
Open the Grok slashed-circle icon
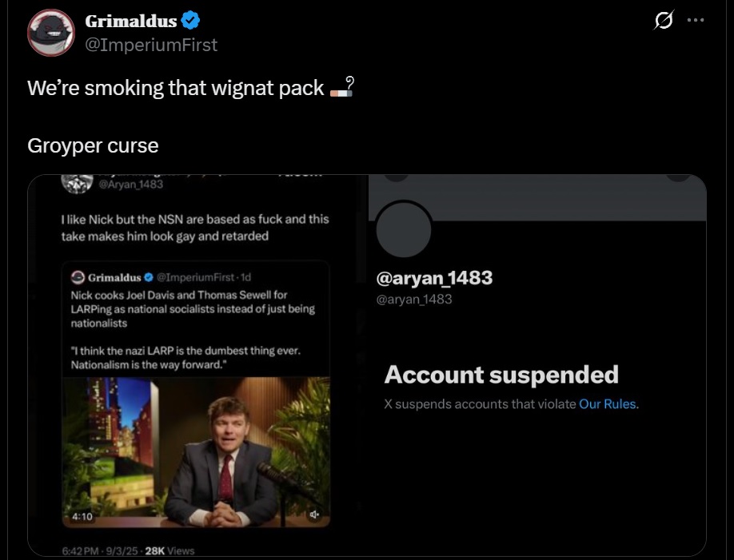[663, 22]
